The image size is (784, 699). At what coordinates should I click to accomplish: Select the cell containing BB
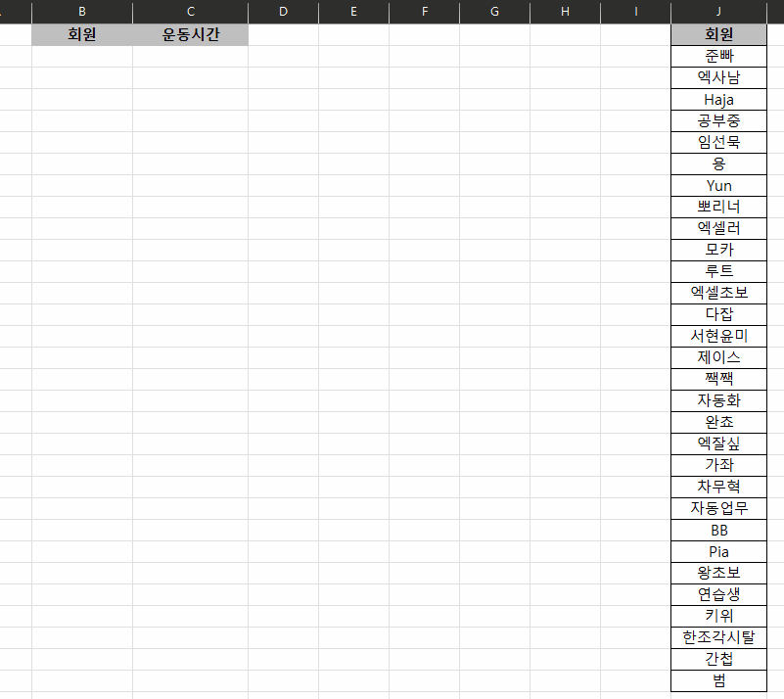point(719,530)
